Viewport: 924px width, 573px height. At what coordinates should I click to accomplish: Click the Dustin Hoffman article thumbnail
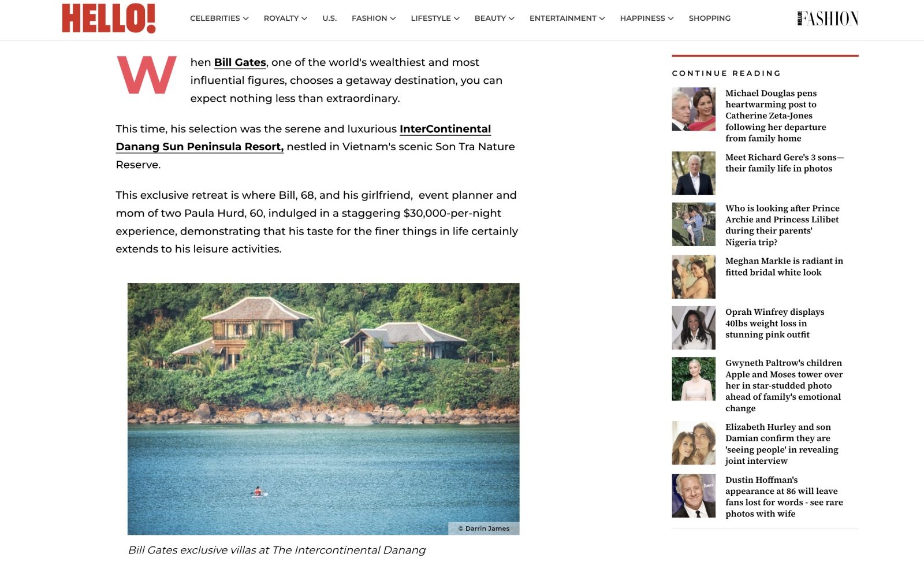tap(694, 496)
